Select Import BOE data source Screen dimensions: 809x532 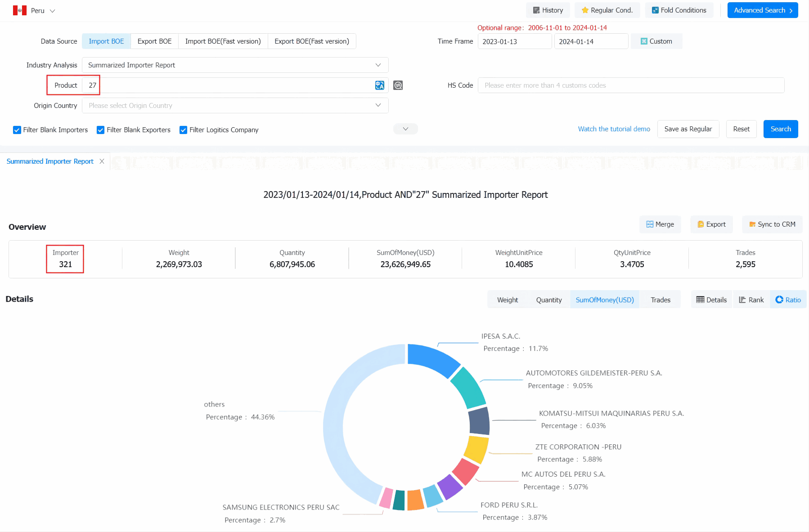click(106, 41)
